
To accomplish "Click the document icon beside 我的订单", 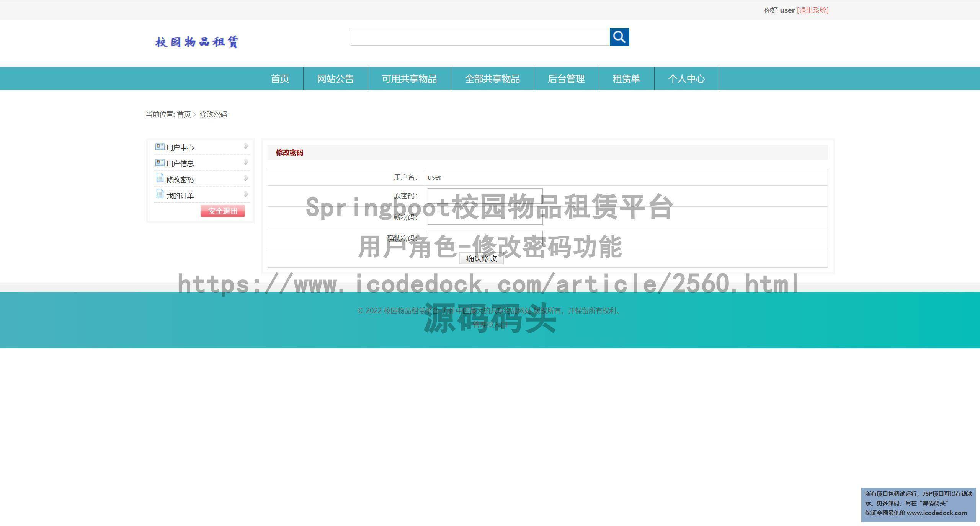I will tap(160, 194).
